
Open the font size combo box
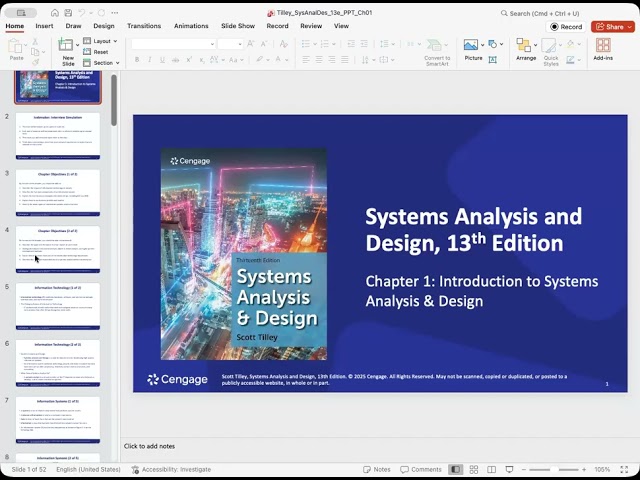pos(231,44)
